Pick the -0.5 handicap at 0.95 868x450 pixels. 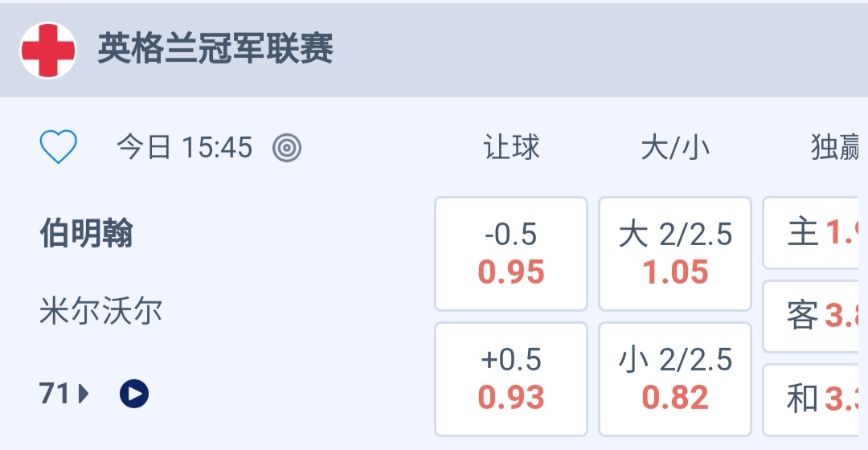coord(511,254)
